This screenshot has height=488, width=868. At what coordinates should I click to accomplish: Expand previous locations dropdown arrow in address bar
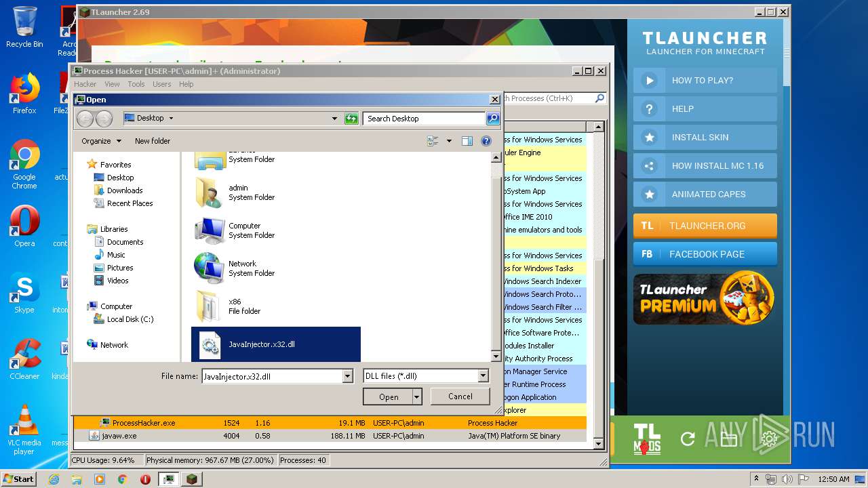click(334, 119)
